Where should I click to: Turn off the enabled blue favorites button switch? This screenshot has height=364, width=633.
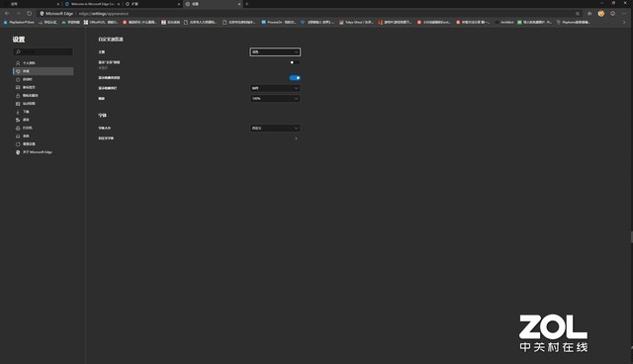tap(295, 78)
